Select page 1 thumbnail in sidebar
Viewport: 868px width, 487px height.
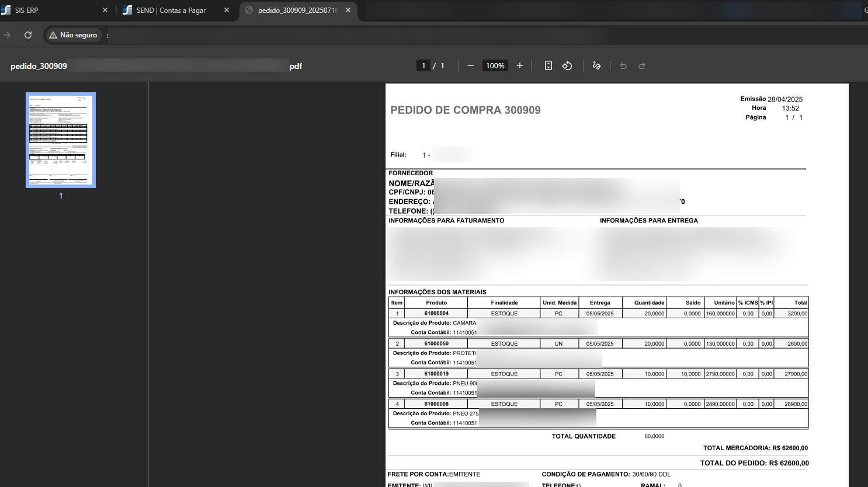click(61, 140)
